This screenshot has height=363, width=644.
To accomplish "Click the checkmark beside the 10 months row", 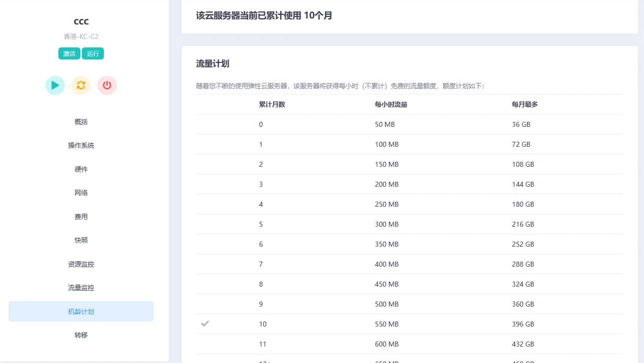I will [x=205, y=324].
